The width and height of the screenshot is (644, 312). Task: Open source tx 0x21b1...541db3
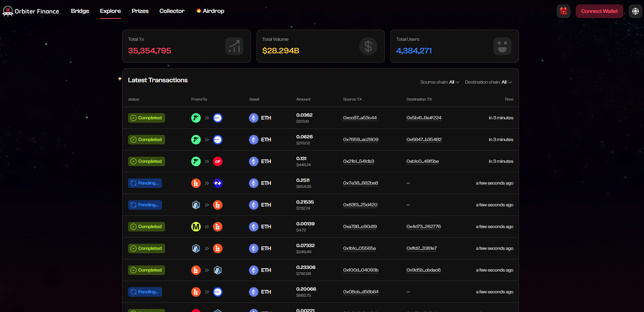pos(358,161)
